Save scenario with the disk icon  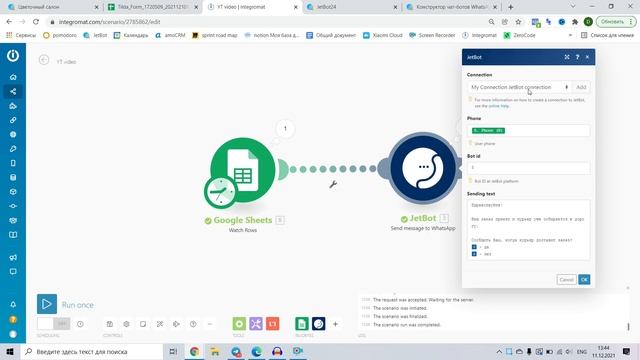(x=110, y=324)
